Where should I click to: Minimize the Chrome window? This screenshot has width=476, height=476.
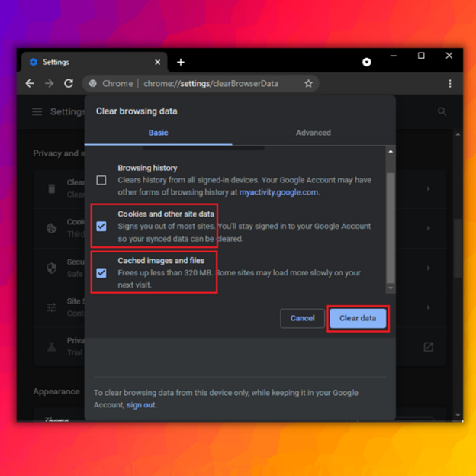[394, 56]
